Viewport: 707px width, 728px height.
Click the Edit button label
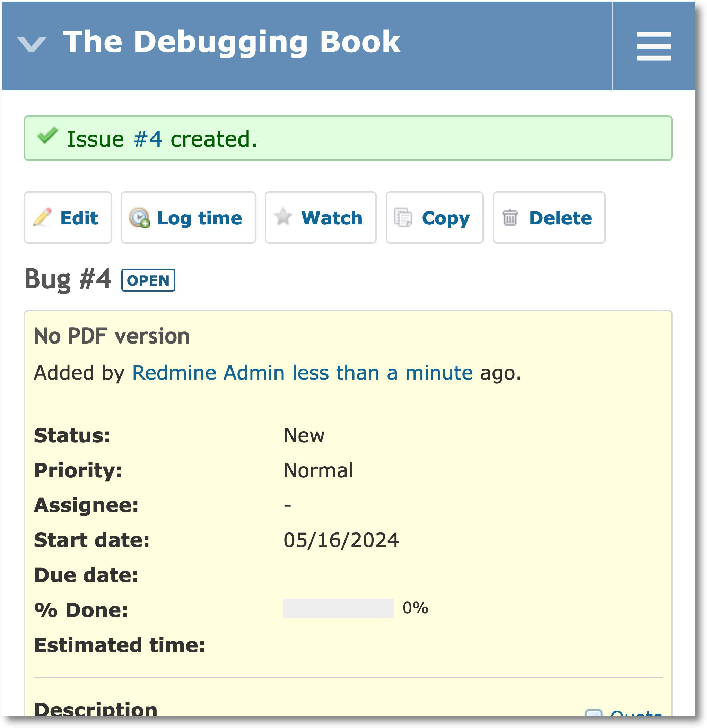click(x=79, y=218)
